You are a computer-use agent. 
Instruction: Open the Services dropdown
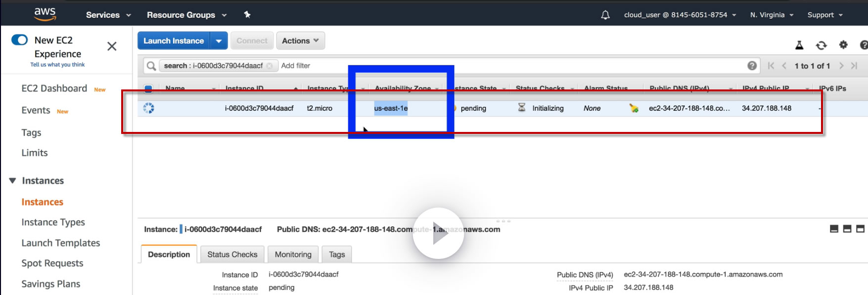coord(108,15)
